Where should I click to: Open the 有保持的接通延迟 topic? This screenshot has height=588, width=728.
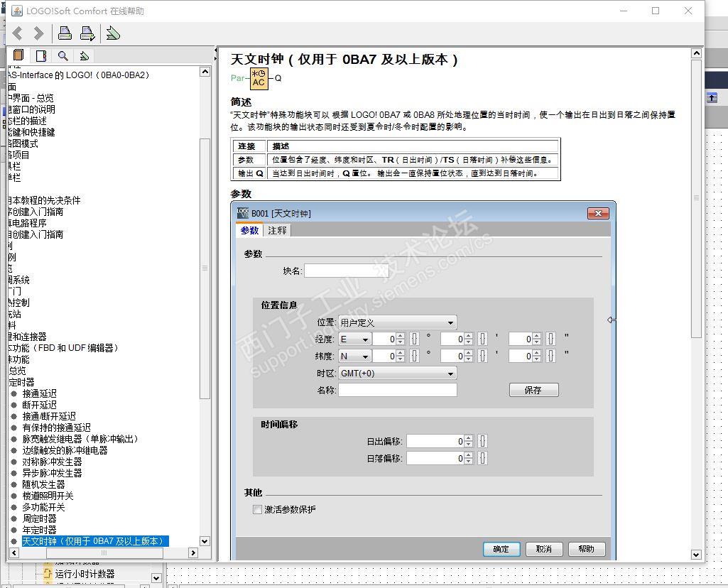click(x=57, y=428)
